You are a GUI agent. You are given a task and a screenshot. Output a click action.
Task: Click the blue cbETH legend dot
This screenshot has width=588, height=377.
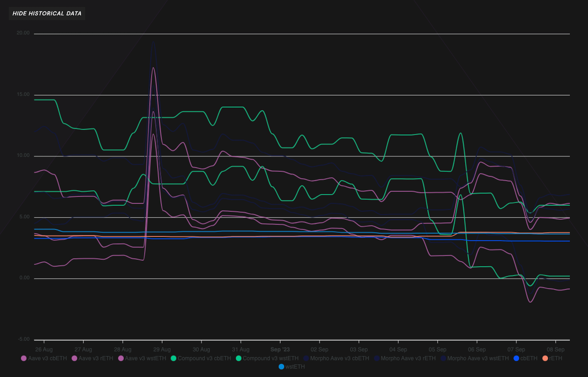(x=517, y=358)
